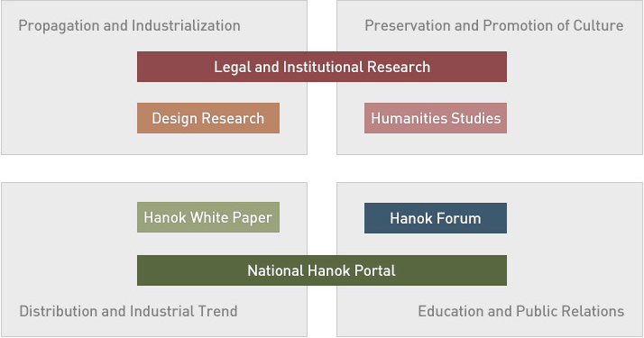Click the Preservation and Promotion of Culture heading
This screenshot has height=338, width=644.
(x=494, y=25)
